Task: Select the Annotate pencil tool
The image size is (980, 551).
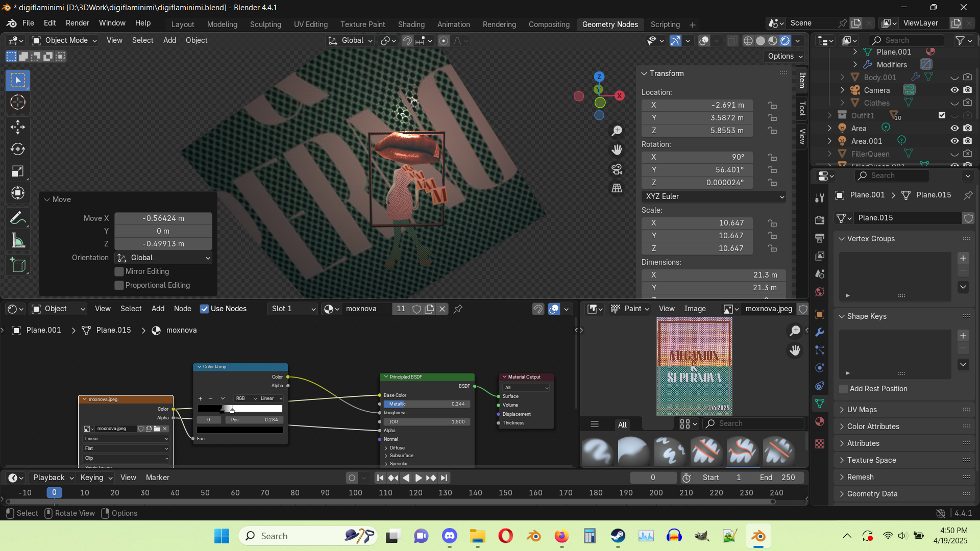Action: point(18,218)
